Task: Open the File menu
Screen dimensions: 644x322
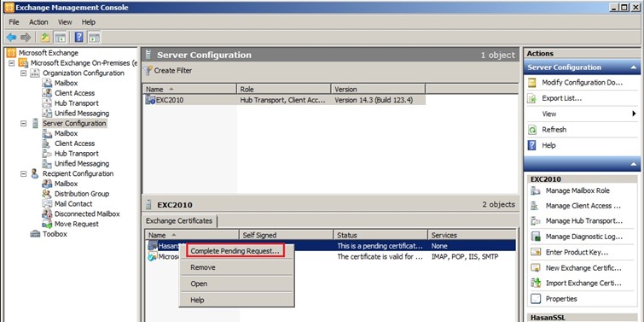Action: (14, 22)
